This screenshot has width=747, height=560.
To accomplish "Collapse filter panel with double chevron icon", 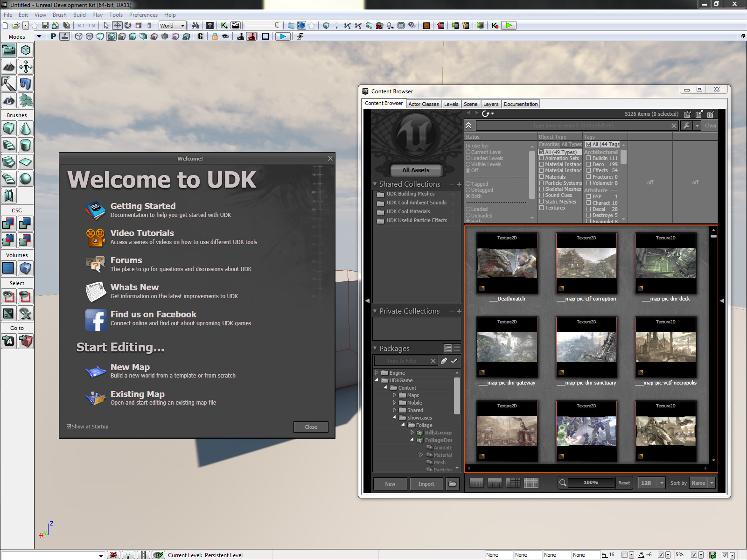I will coord(468,126).
